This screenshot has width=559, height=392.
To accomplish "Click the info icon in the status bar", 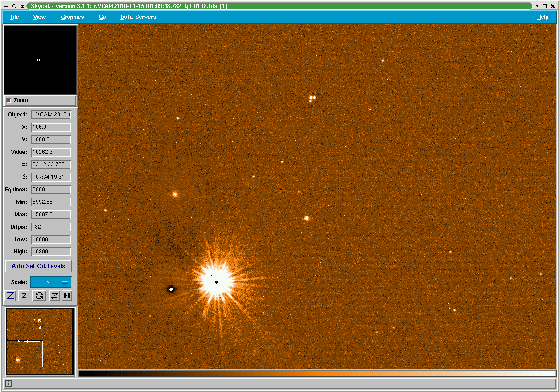I will [8, 383].
